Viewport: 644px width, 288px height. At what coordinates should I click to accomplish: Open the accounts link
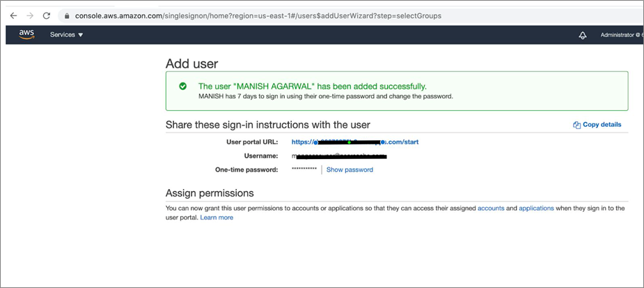tap(491, 209)
